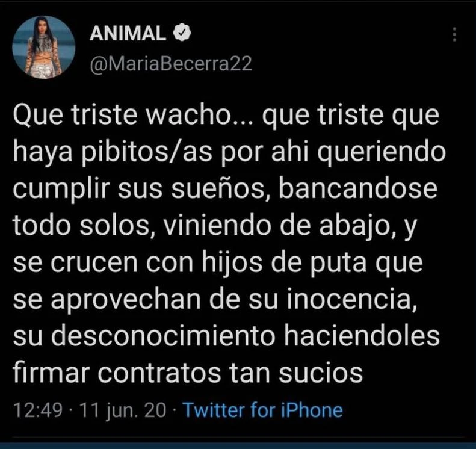
Task: Open the Twitter for iPhone source link
Action: (x=263, y=410)
